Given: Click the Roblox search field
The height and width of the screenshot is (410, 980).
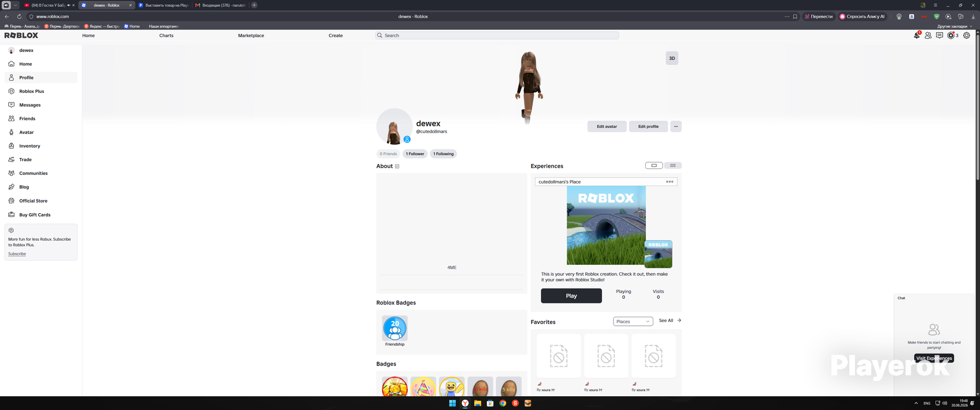Looking at the screenshot, I should (497, 35).
